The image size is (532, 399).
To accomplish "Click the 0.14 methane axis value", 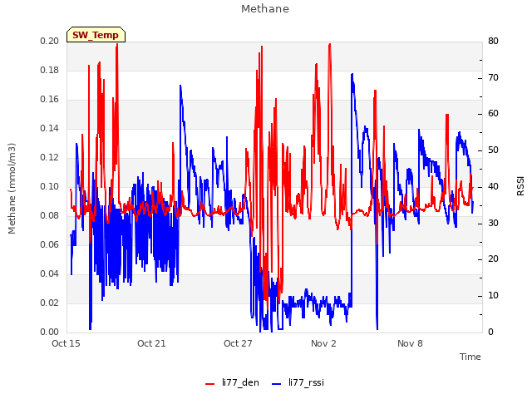I will click(50, 128).
